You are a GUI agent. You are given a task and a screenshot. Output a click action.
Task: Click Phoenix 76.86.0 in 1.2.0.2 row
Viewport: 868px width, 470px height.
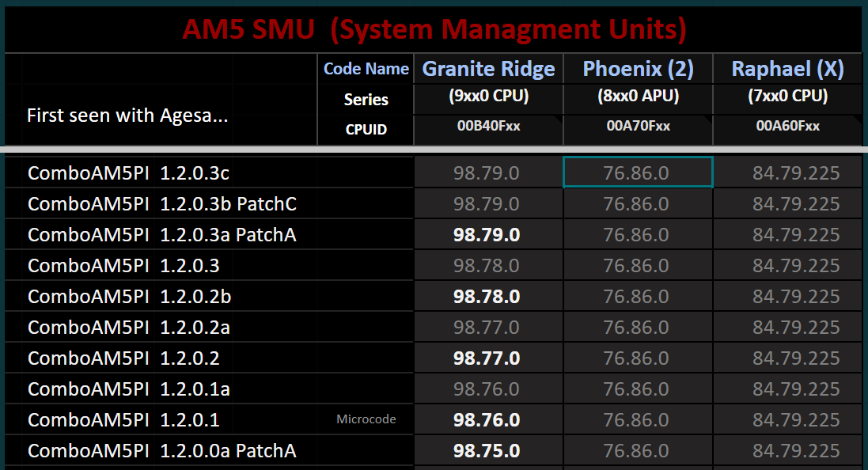point(639,358)
